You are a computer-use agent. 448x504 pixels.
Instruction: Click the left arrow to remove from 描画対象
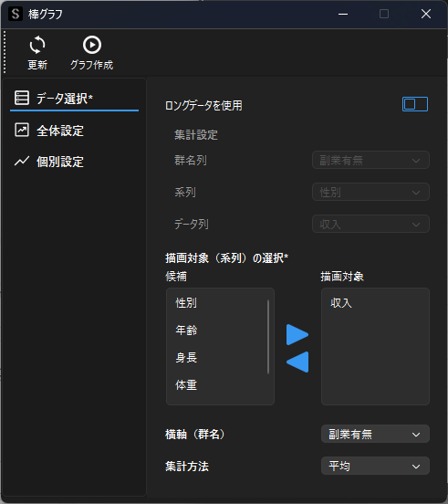pos(297,362)
